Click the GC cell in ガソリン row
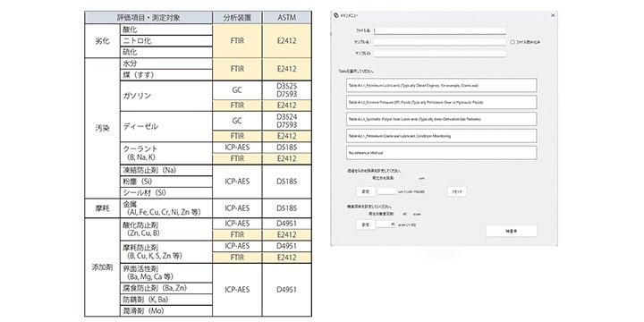The height and width of the screenshot is (322, 644). coord(237,90)
